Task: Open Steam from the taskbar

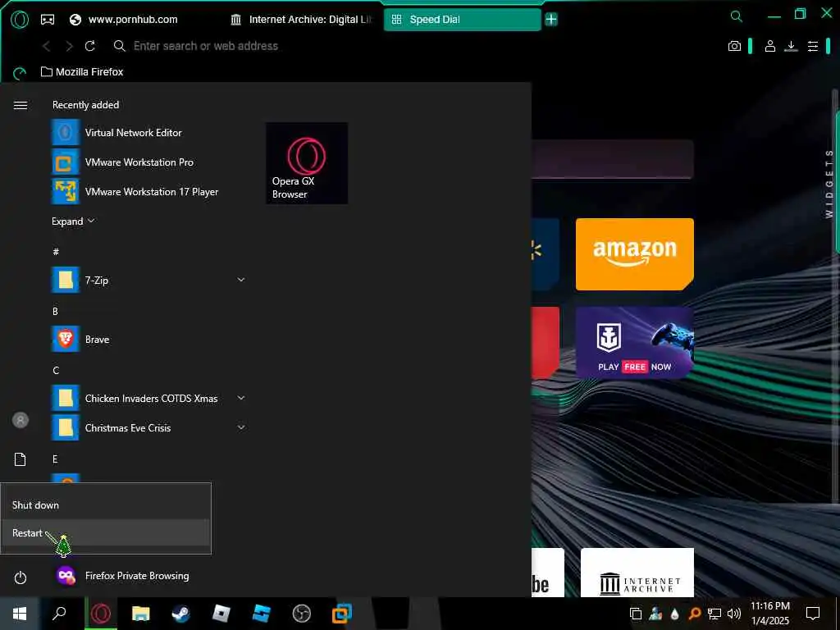Action: click(x=180, y=614)
